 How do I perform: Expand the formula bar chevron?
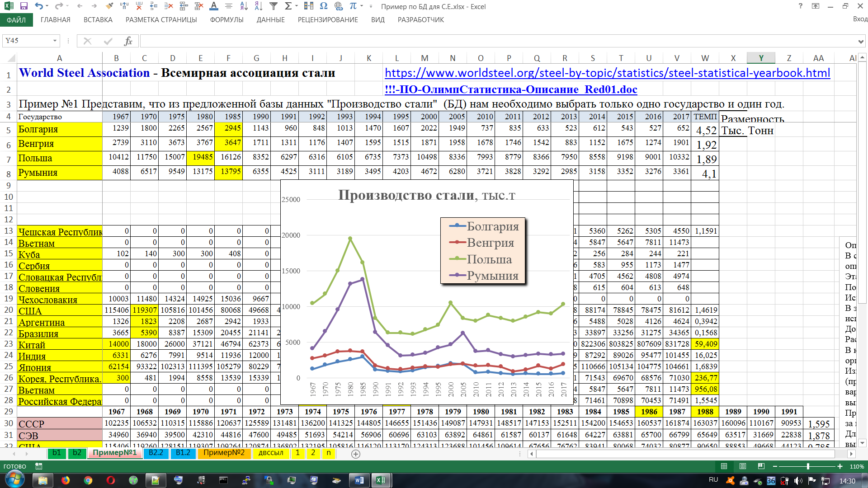(x=860, y=42)
